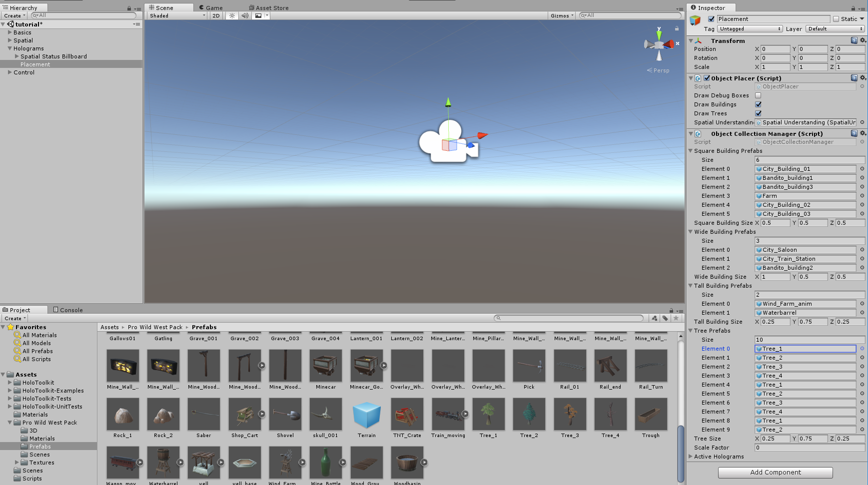This screenshot has width=868, height=485.
Task: Open the Console tab
Action: tap(68, 310)
